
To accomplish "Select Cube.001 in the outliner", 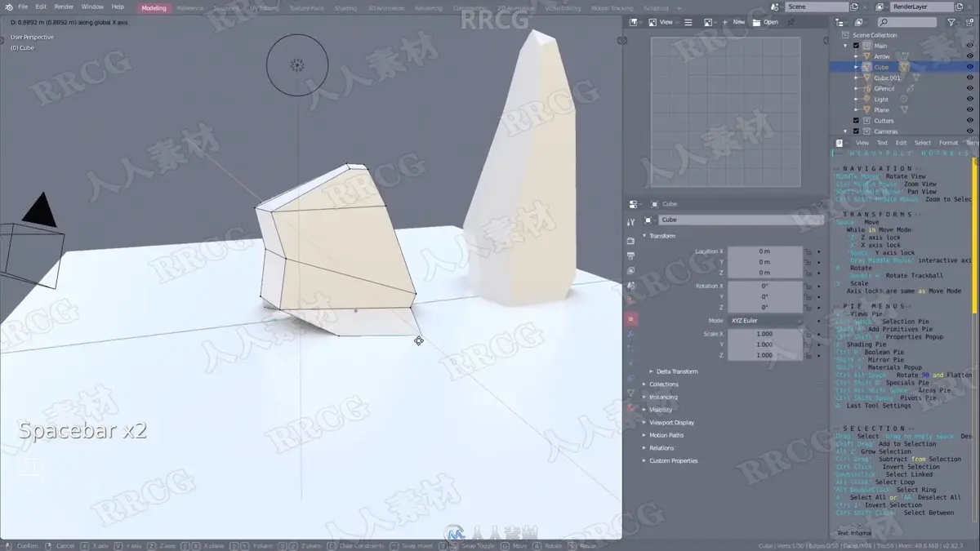I will click(887, 78).
